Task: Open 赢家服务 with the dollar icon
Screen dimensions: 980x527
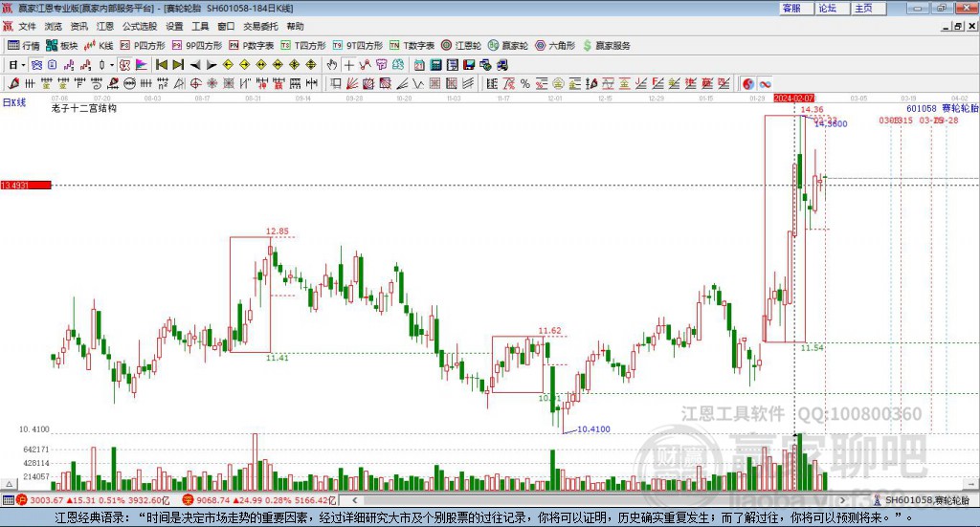Action: point(606,46)
